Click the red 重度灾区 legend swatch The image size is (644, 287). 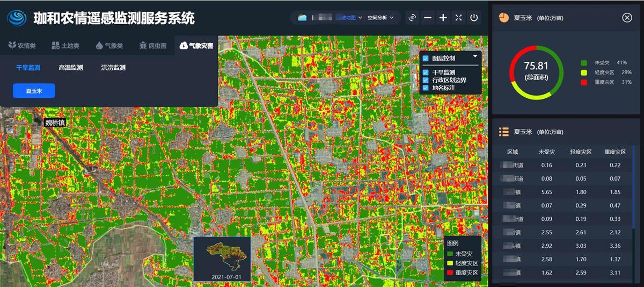click(x=450, y=273)
